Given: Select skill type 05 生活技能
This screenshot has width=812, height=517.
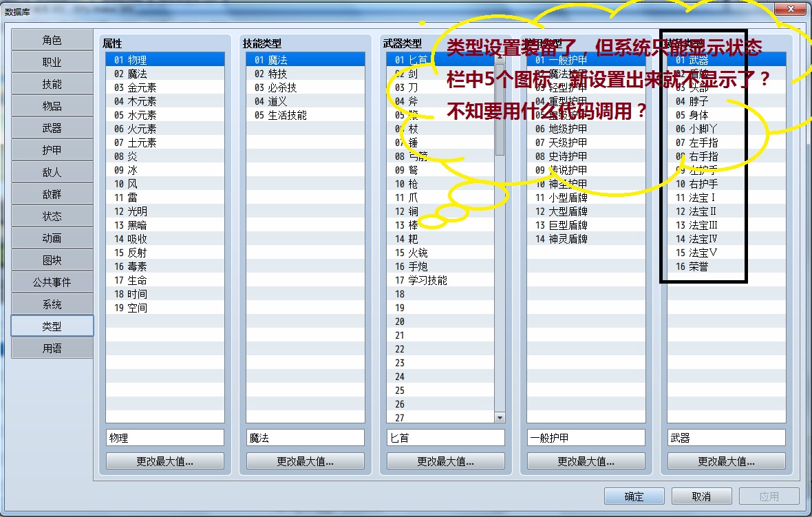Looking at the screenshot, I should tap(306, 115).
